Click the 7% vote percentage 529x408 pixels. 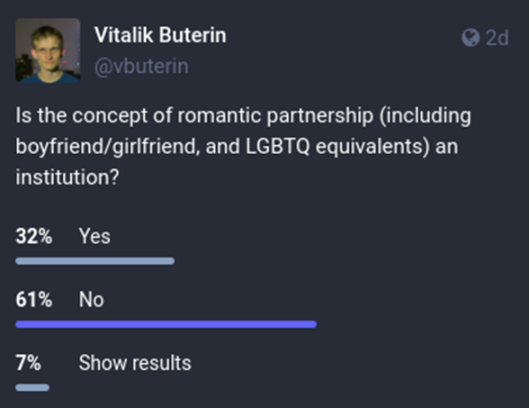[x=28, y=363]
